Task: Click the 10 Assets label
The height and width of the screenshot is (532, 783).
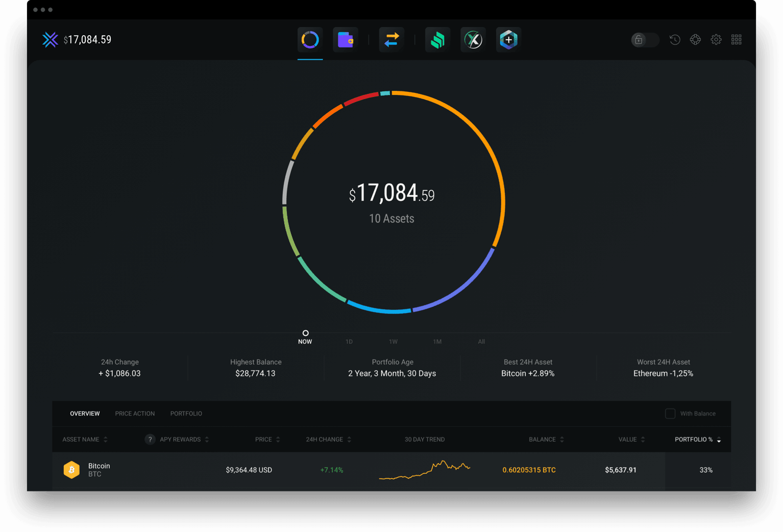Action: coord(391,219)
